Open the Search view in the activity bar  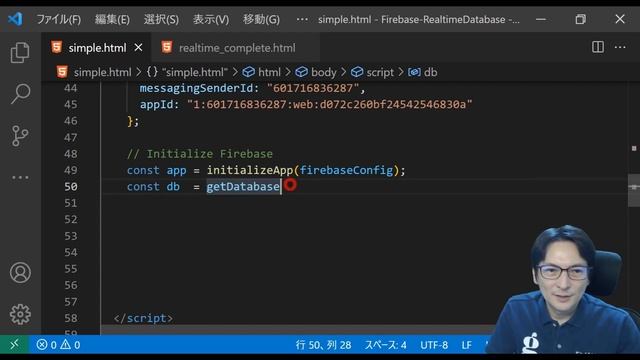(x=20, y=94)
